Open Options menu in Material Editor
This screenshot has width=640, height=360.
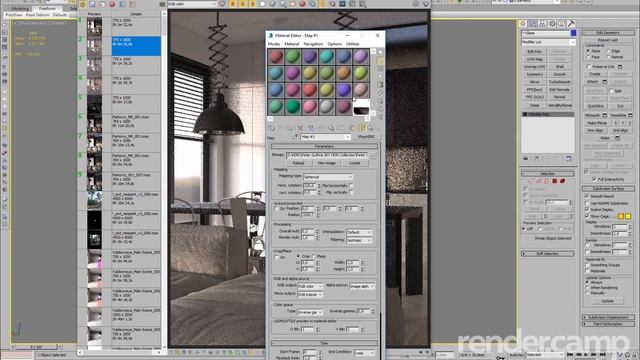pyautogui.click(x=334, y=44)
